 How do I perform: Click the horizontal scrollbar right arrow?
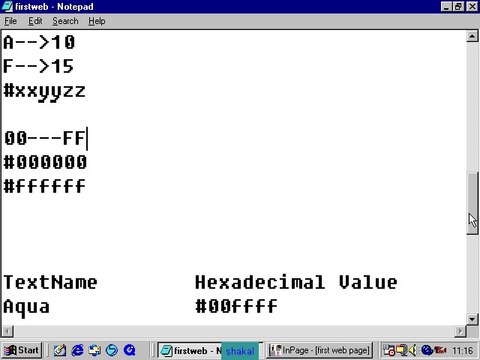pos(460,331)
